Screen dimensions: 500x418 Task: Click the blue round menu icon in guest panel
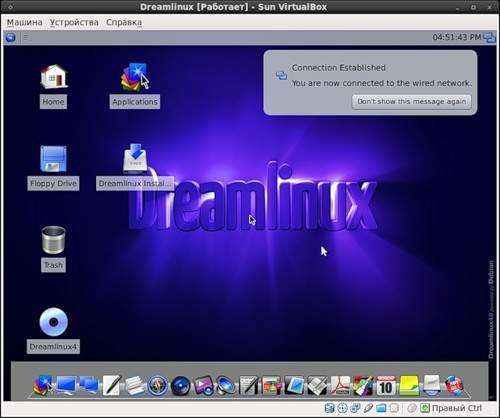point(11,37)
